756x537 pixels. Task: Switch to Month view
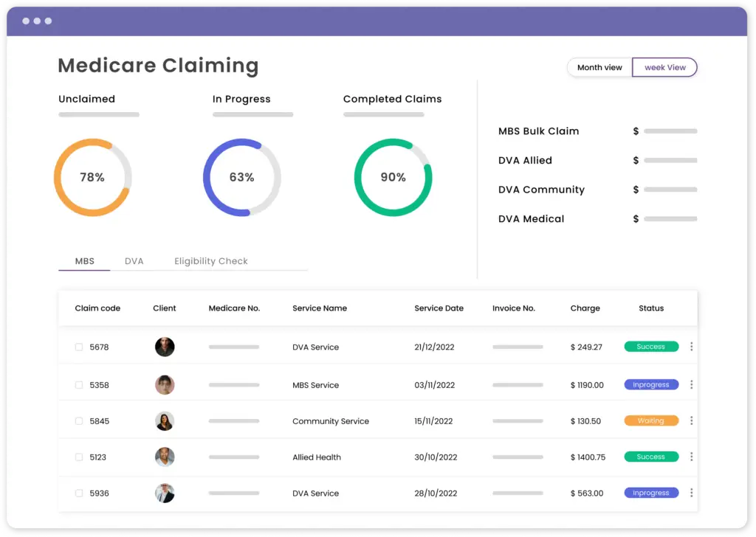tap(599, 67)
